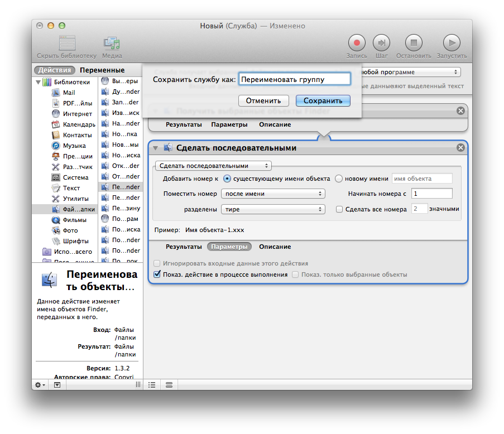
Task: Click the Сохранить button in the save dialog
Action: pos(323,100)
